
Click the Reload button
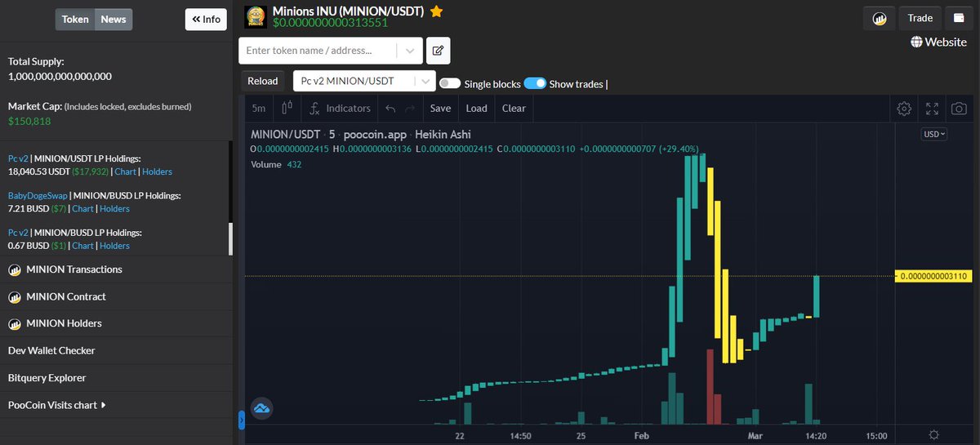(x=263, y=81)
